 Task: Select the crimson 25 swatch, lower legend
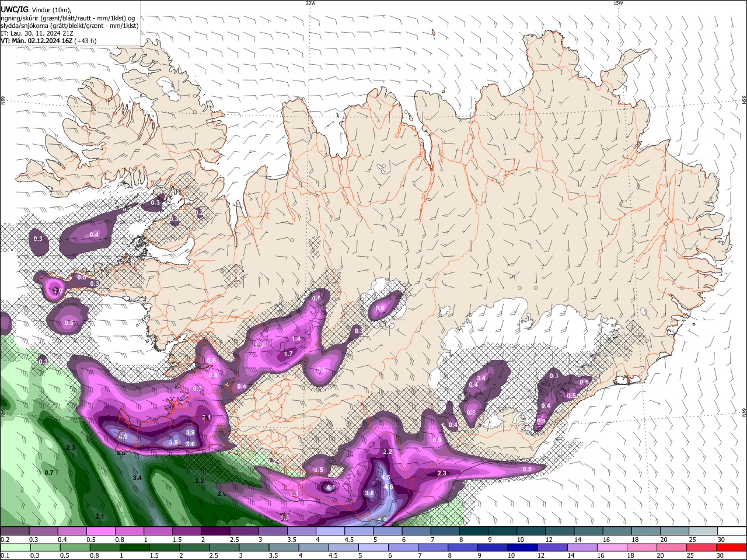coord(701,547)
